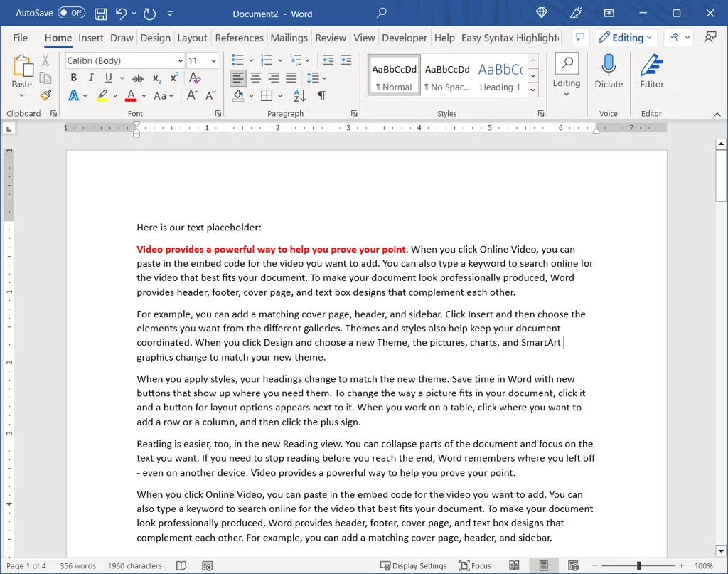Expand the Styles gallery More arrow
The image size is (728, 574).
(533, 90)
